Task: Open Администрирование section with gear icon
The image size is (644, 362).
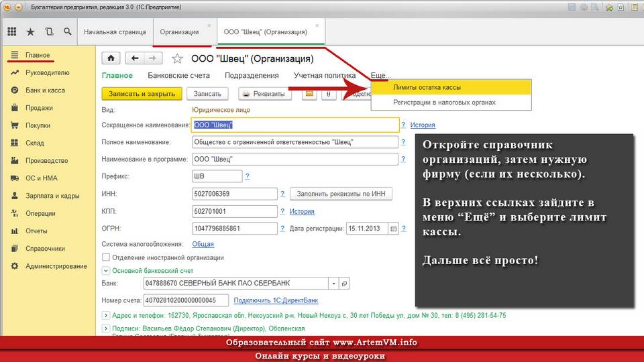Action: pyautogui.click(x=56, y=266)
